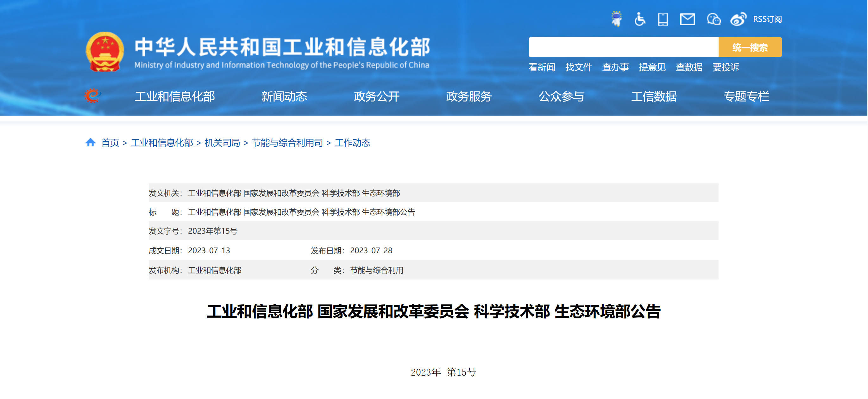Open the 政务服务 navigation menu
The height and width of the screenshot is (399, 868).
point(469,96)
